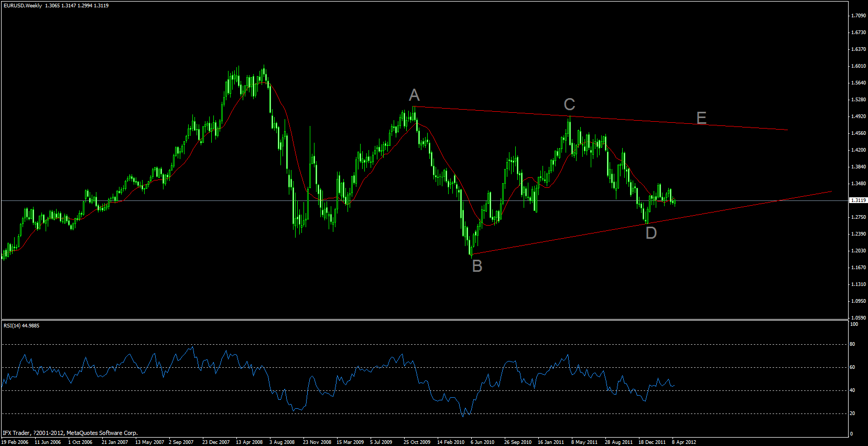Click the IFX Trader MetaQuotes copyright text
This screenshot has height=446, width=868.
(70, 433)
